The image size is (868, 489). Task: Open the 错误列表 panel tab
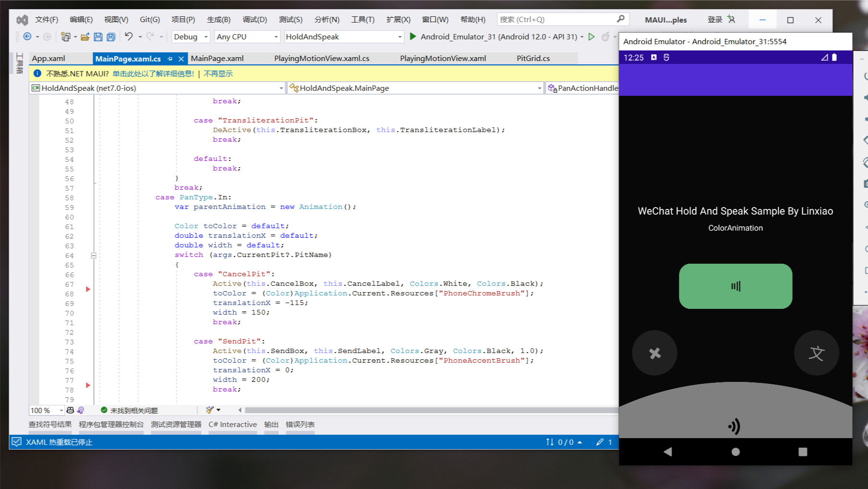301,424
